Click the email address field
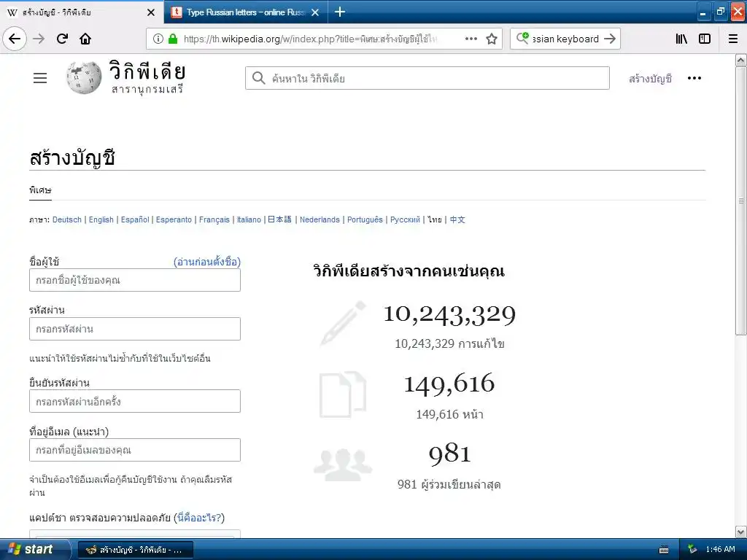The image size is (747, 560). pos(135,450)
